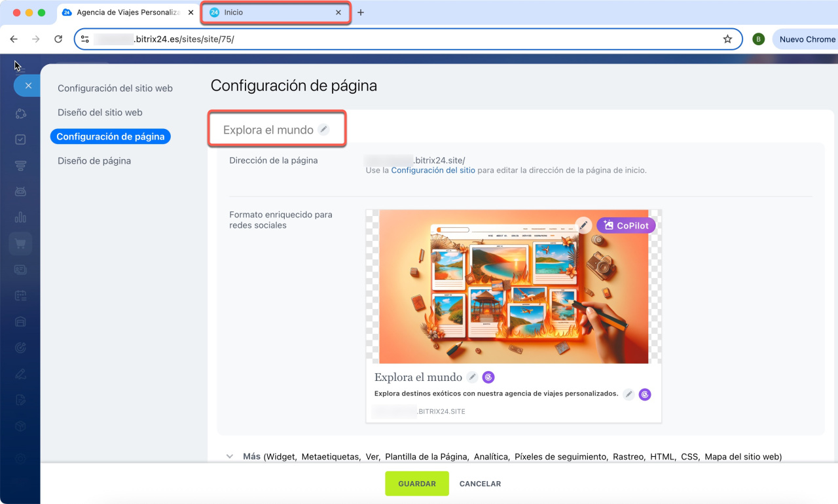Open the shopping cart icon in left sidebar
The height and width of the screenshot is (504, 838).
[20, 243]
